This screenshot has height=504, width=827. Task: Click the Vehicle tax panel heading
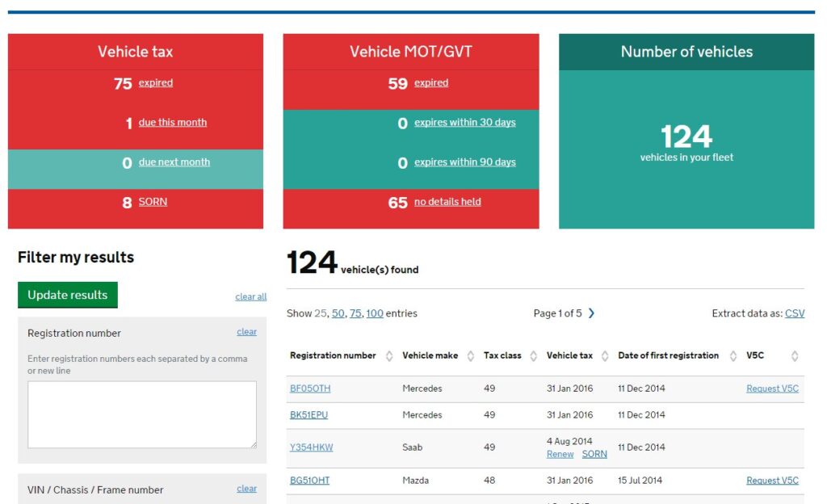[x=135, y=52]
